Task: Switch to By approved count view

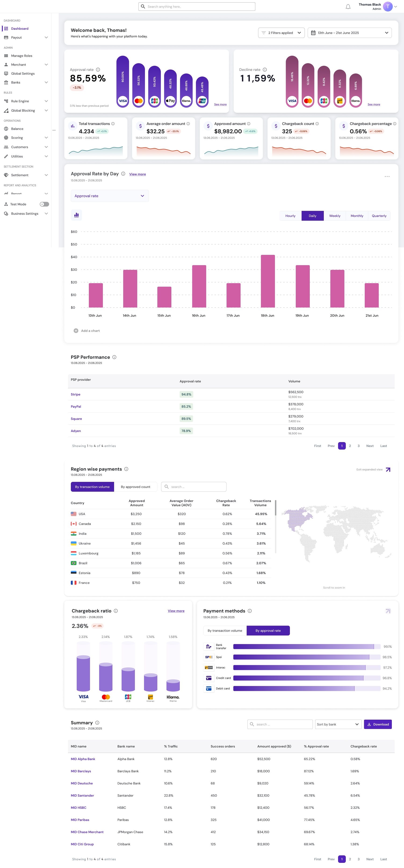Action: 136,487
